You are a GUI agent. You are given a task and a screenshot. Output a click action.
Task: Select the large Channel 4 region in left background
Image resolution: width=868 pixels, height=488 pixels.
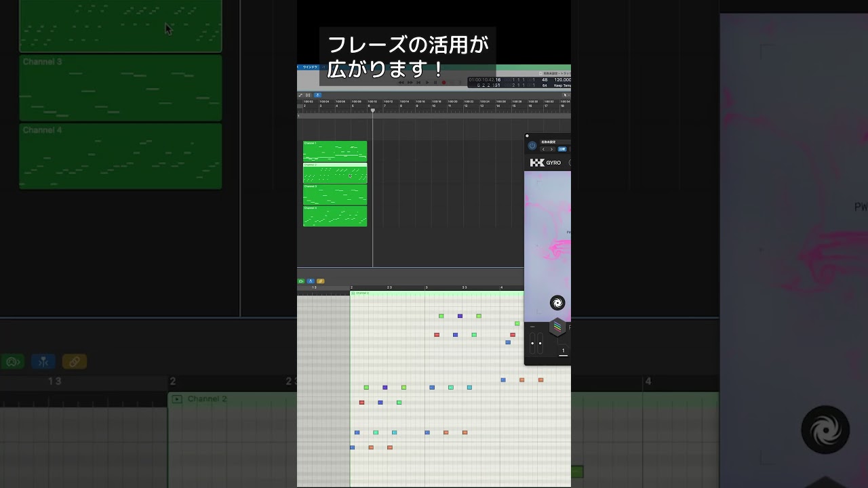(x=121, y=156)
